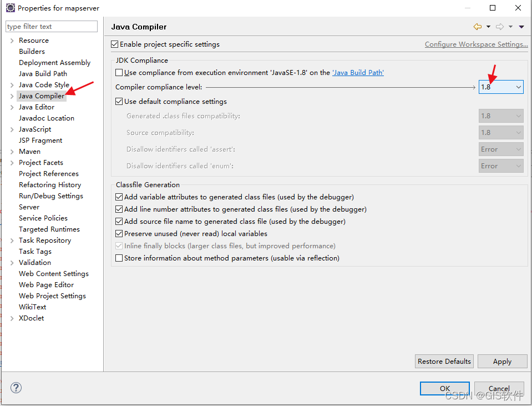Select Deployment Assembly page

click(54, 63)
